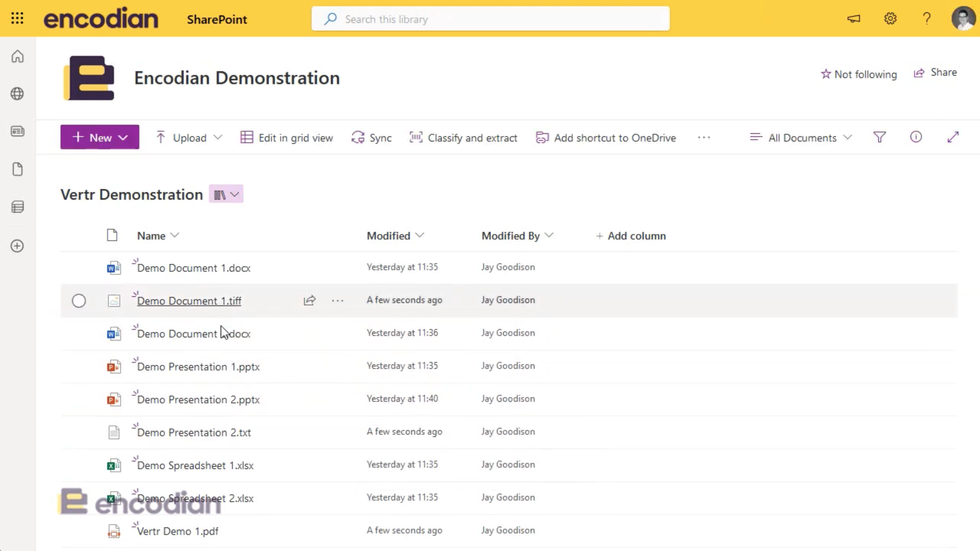Expand the Upload dropdown
The width and height of the screenshot is (980, 551).
click(217, 137)
